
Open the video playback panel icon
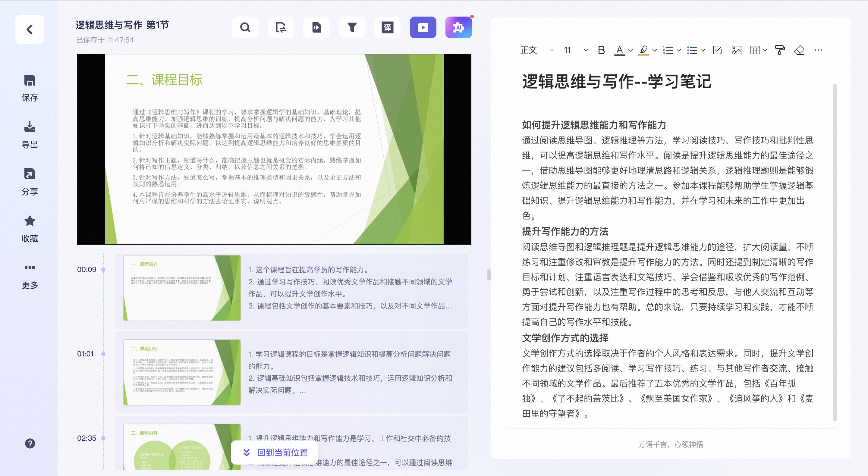[423, 27]
